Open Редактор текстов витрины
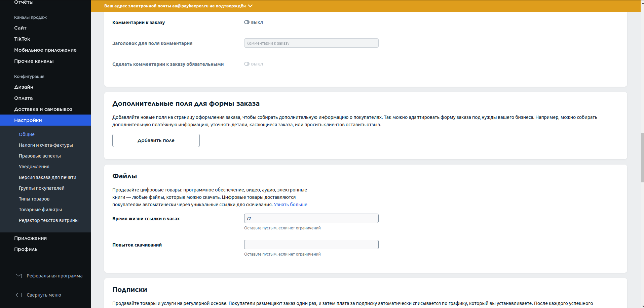The width and height of the screenshot is (644, 308). 49,220
